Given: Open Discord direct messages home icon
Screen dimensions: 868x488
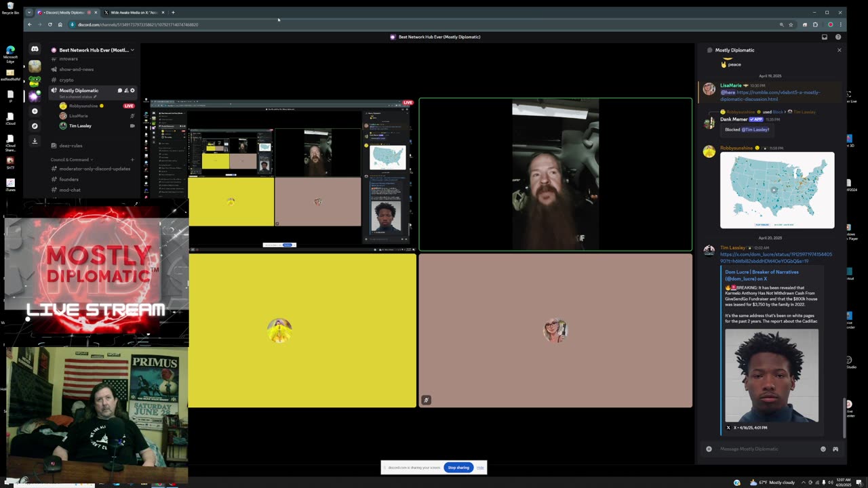Looking at the screenshot, I should coord(35,49).
